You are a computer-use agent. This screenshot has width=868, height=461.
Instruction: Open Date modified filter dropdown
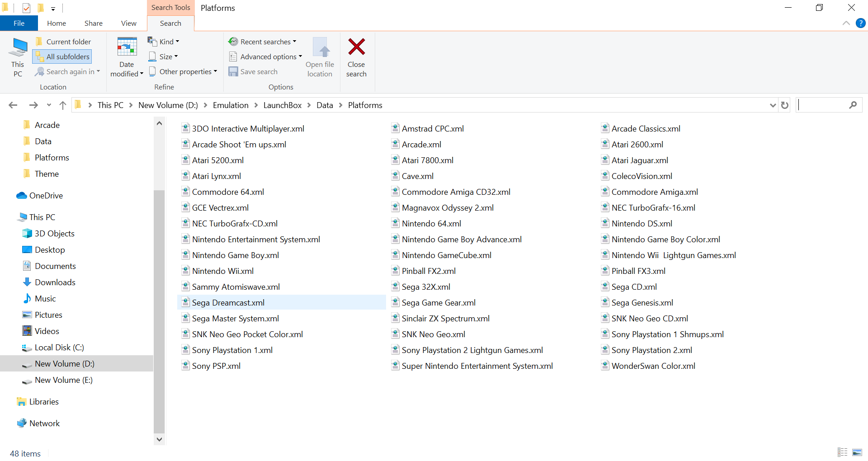tap(127, 57)
